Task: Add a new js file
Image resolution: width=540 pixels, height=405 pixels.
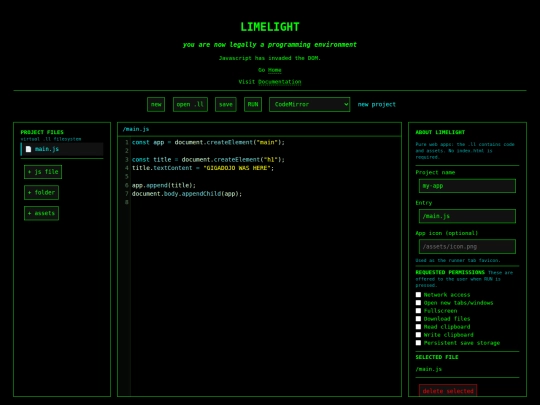Action: click(43, 172)
